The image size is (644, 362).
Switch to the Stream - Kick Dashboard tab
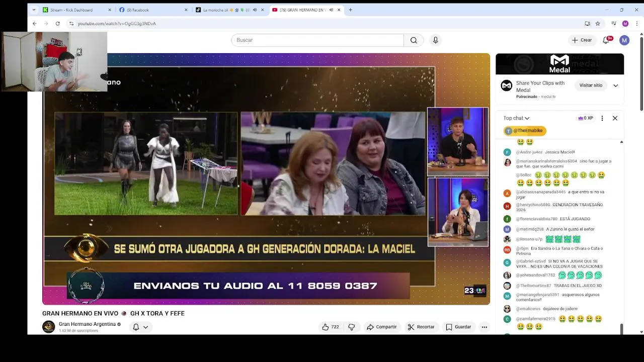[x=77, y=10]
